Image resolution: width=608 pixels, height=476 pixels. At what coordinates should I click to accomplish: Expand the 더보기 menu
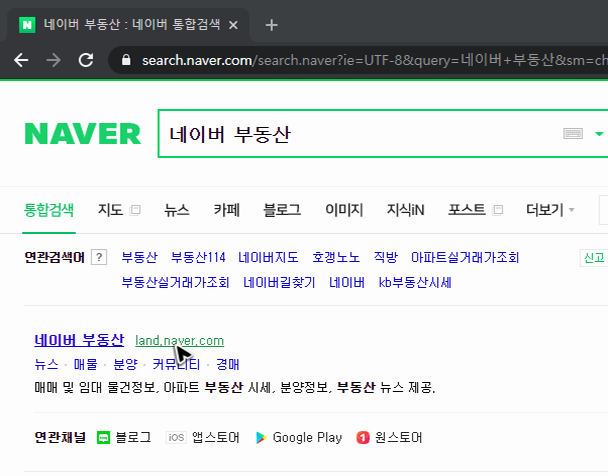coord(549,210)
